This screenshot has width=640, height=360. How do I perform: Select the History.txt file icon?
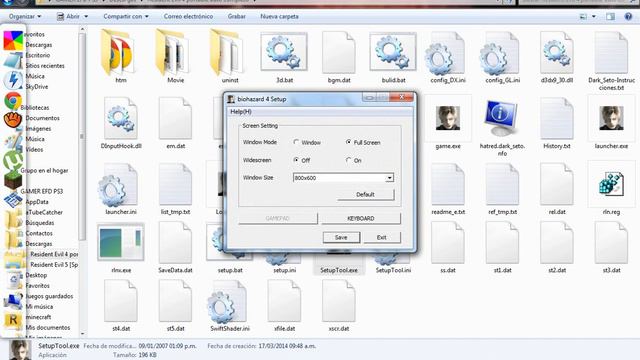click(557, 118)
